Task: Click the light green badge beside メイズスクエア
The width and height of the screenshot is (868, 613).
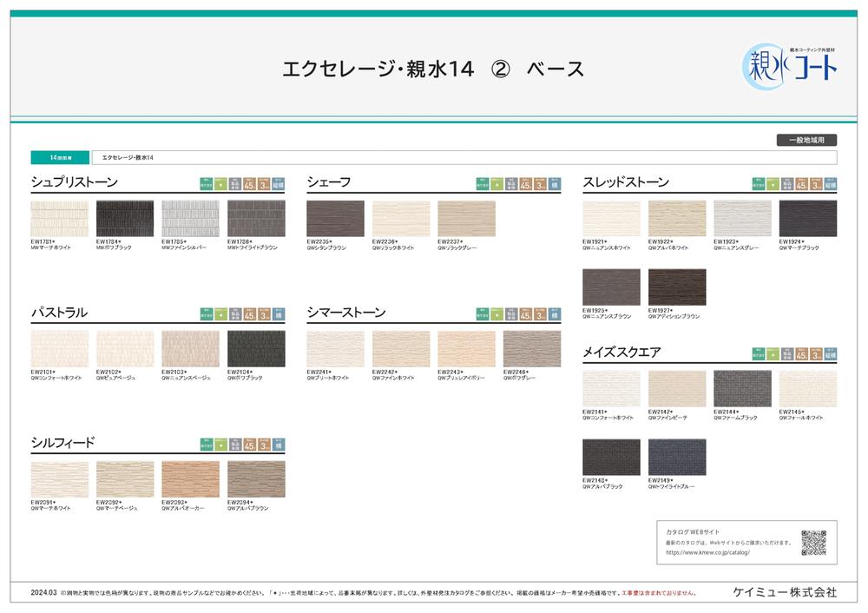Action: click(x=773, y=353)
